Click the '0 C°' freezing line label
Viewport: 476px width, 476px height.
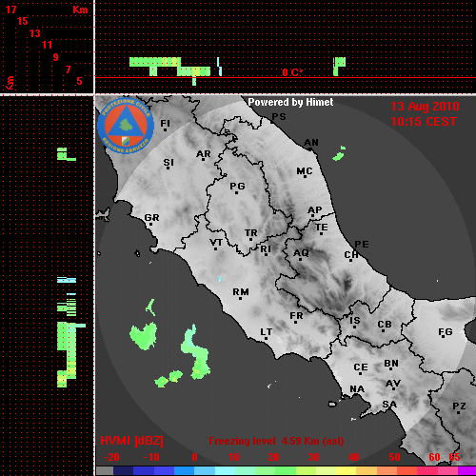[292, 72]
